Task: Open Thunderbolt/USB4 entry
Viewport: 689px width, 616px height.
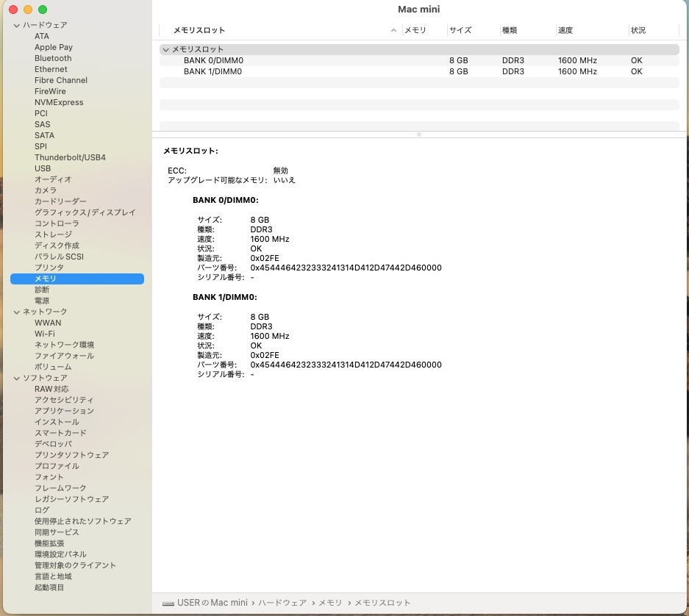Action: [x=70, y=157]
